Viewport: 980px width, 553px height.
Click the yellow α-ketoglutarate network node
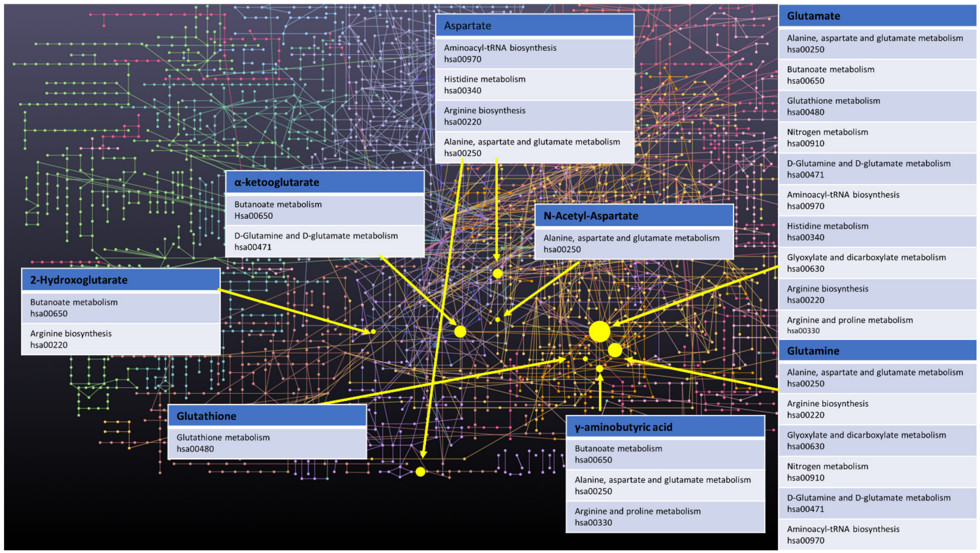pos(460,332)
